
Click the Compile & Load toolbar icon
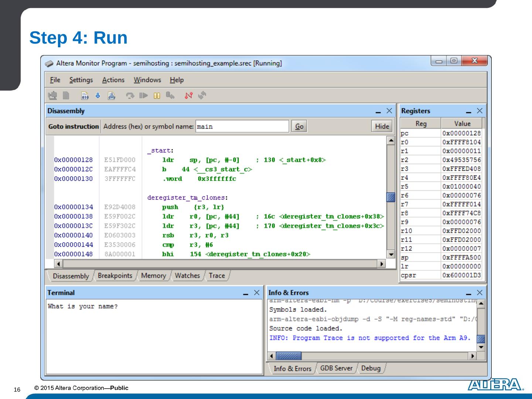click(111, 96)
